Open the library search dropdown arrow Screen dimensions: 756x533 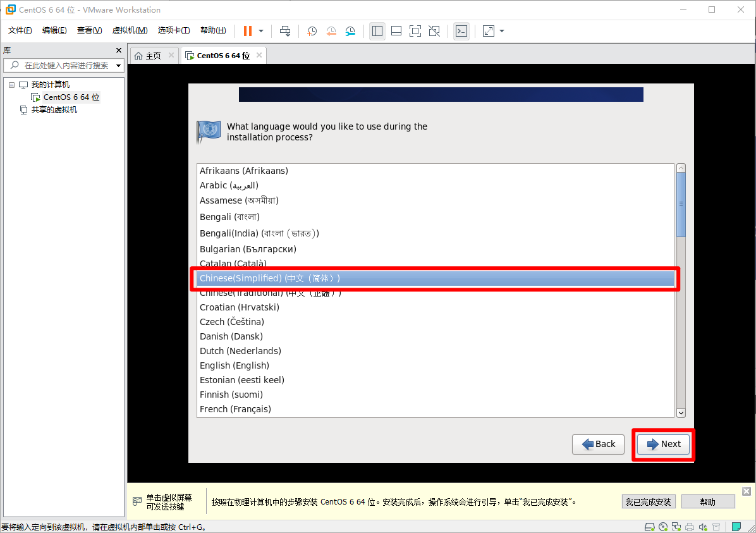(x=118, y=66)
